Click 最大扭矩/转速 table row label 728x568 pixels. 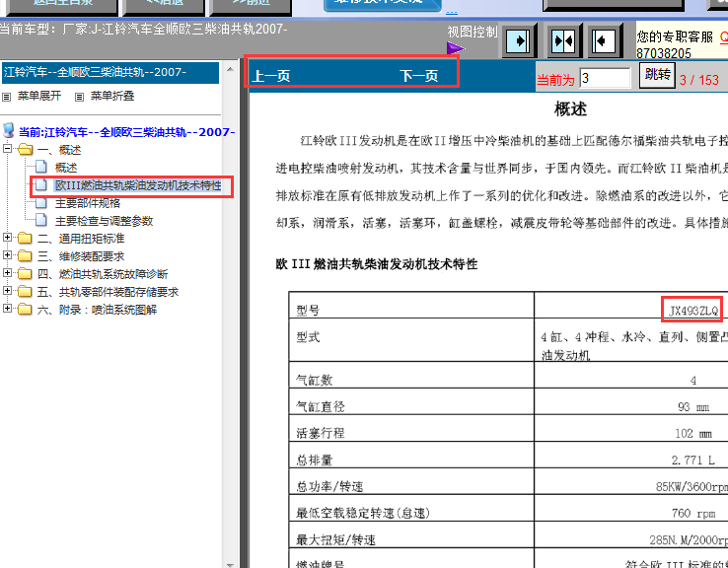[x=335, y=539]
